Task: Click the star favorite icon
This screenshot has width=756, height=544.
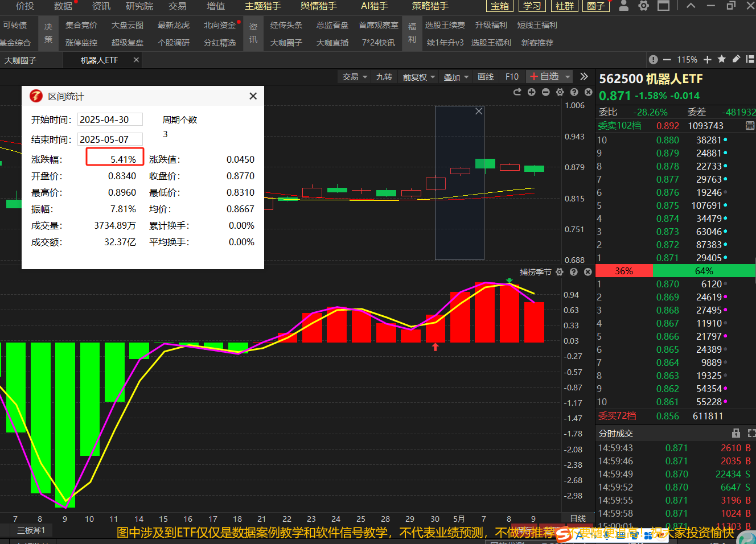Action: [722, 59]
